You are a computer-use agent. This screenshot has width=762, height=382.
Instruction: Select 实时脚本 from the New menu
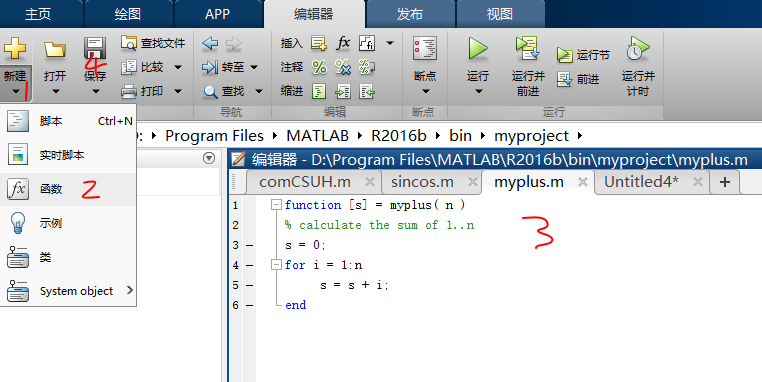tap(68, 155)
